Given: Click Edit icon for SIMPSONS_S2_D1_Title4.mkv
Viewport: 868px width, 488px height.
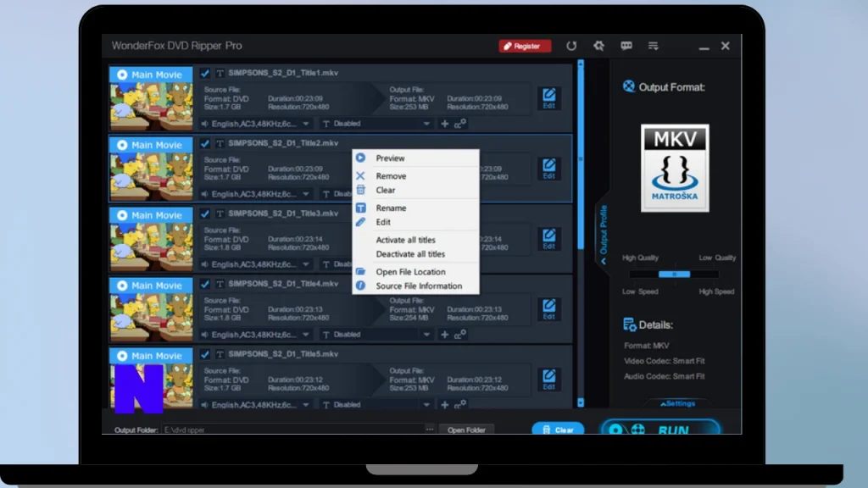Looking at the screenshot, I should coord(548,308).
